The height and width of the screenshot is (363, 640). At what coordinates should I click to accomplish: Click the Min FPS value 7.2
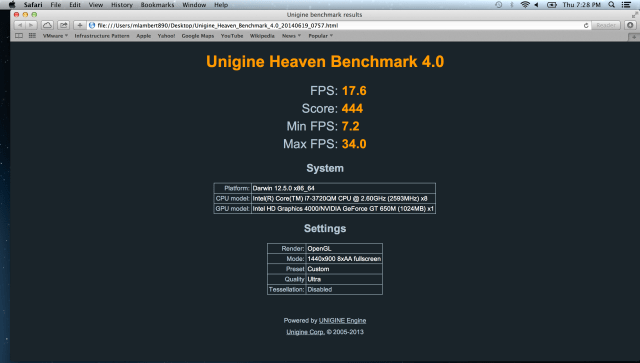pos(351,126)
